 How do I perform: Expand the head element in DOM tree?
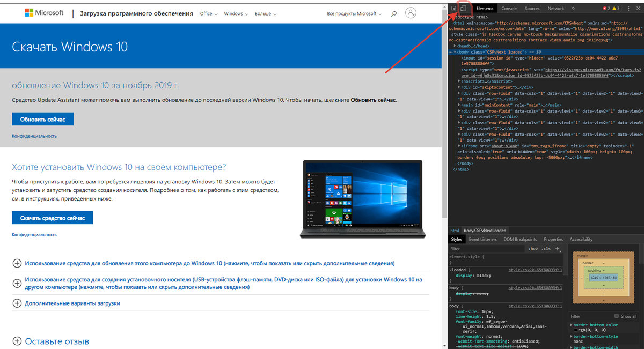coord(456,46)
